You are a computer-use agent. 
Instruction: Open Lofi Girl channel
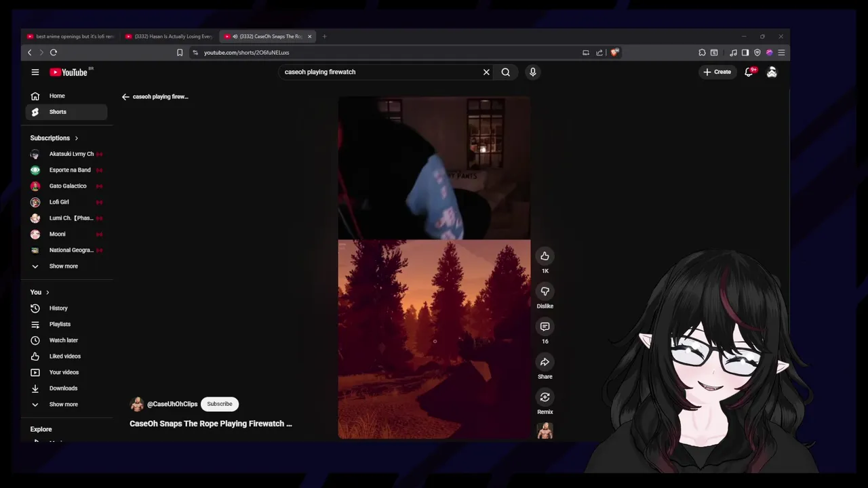(66, 202)
